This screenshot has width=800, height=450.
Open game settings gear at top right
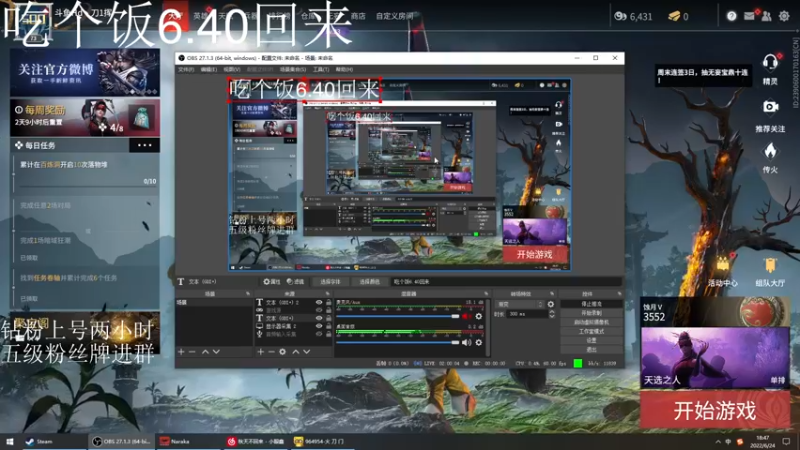[784, 16]
